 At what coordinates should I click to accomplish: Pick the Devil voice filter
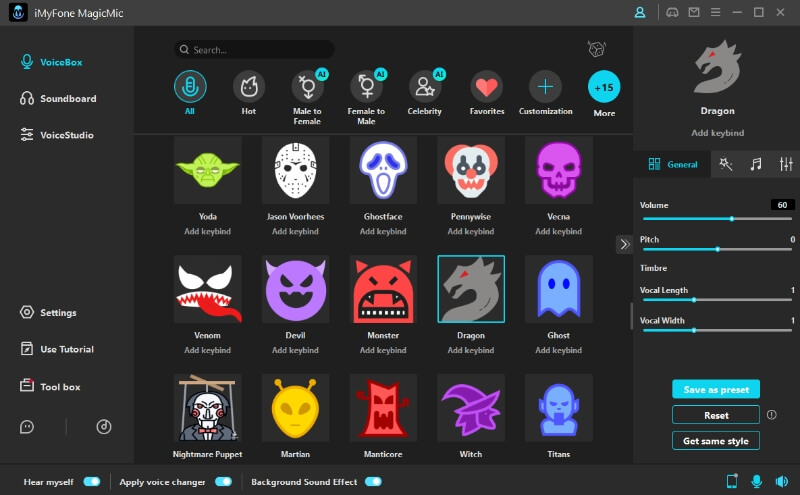tap(295, 289)
